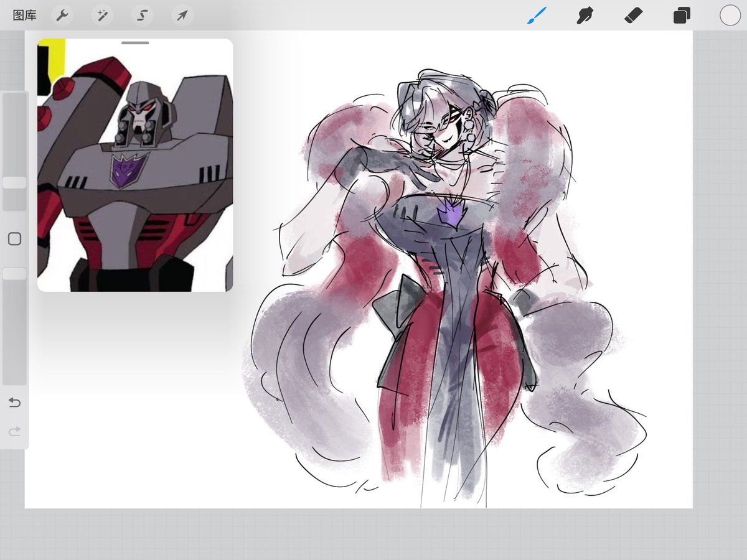Image resolution: width=747 pixels, height=560 pixels.
Task: Open the Actions wrench menu
Action: (x=62, y=16)
